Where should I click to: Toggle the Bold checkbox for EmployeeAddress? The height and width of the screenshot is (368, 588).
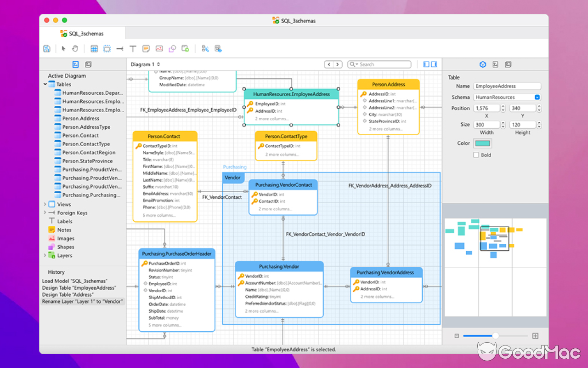click(476, 154)
